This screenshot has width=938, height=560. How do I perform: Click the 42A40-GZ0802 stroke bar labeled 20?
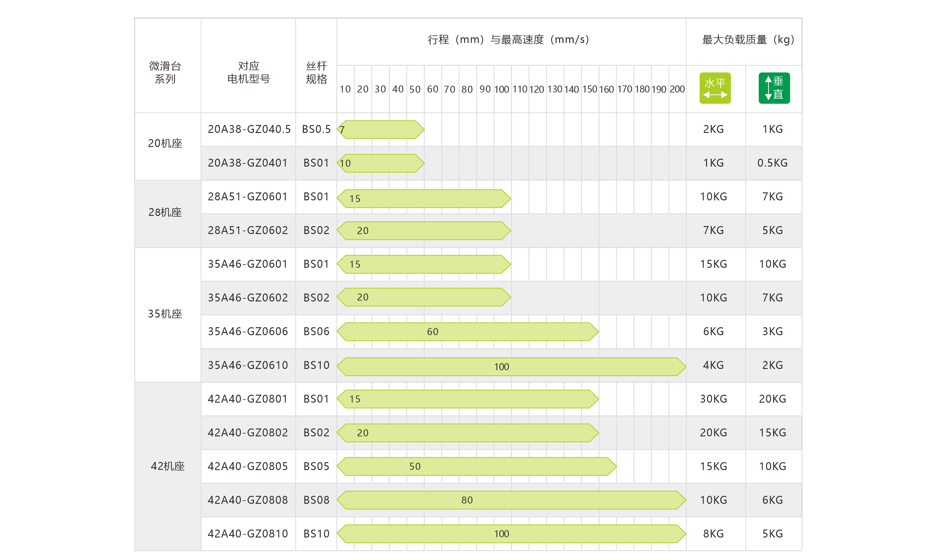pos(468,433)
